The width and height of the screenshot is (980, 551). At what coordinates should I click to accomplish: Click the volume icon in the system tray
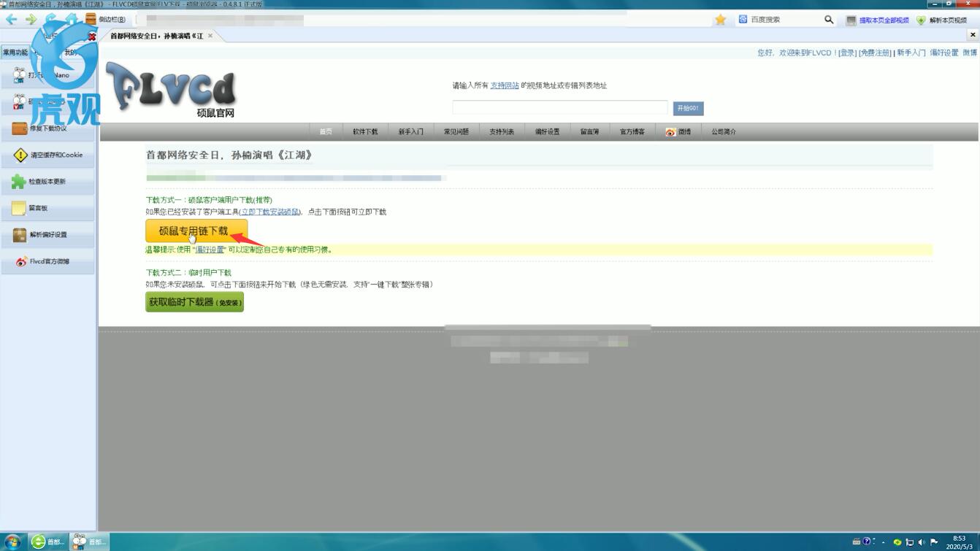pos(922,542)
